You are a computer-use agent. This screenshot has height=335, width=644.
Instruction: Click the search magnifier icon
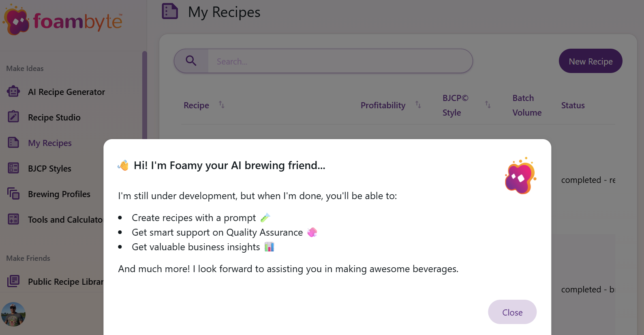click(191, 61)
